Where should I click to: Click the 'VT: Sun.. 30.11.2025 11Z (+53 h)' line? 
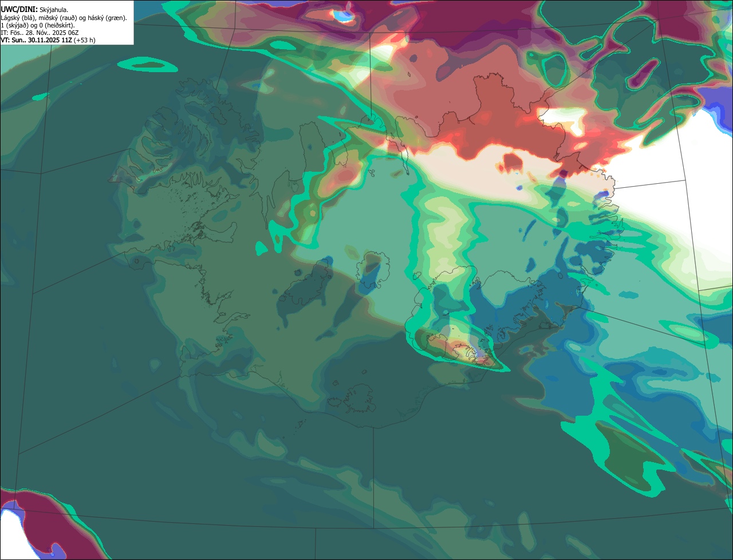(x=48, y=40)
